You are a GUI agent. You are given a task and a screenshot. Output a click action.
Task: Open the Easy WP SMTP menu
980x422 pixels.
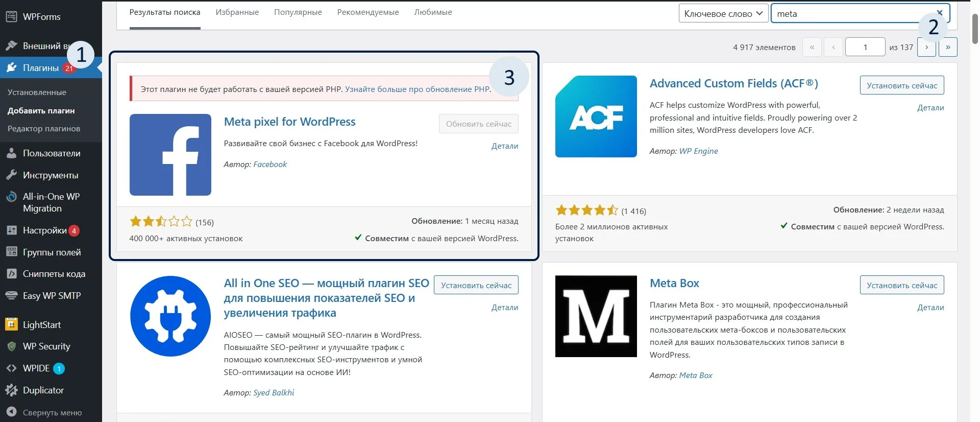[51, 295]
